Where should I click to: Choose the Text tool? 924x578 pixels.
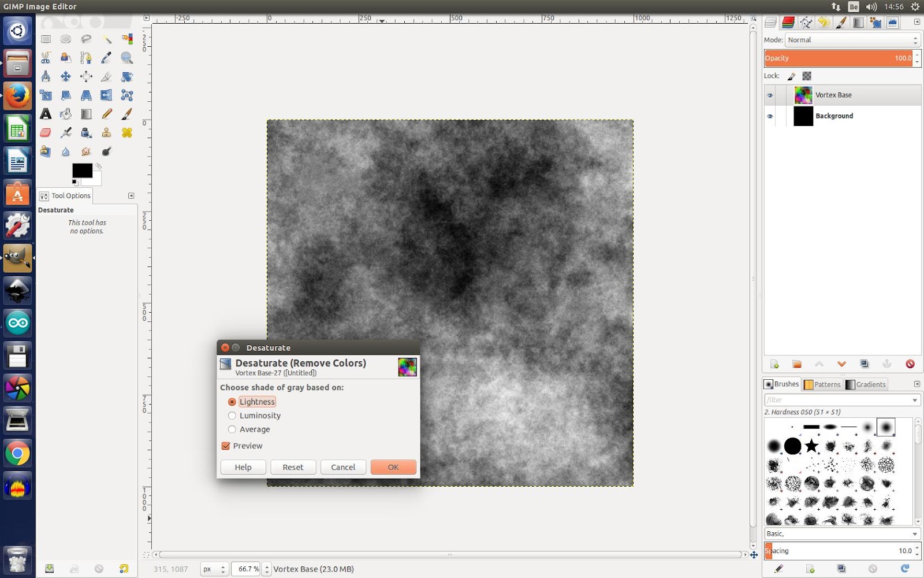45,114
